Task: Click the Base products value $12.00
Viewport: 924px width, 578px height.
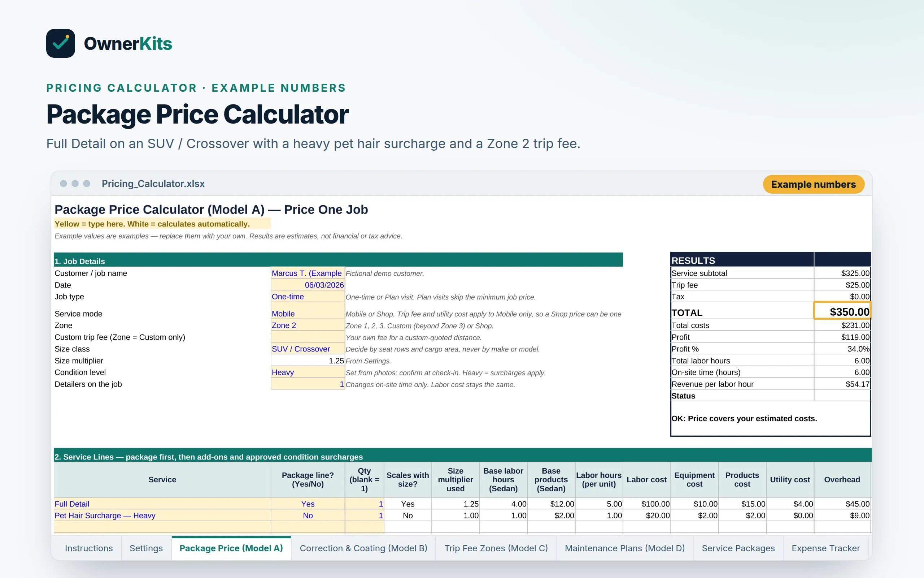Action: [552, 504]
